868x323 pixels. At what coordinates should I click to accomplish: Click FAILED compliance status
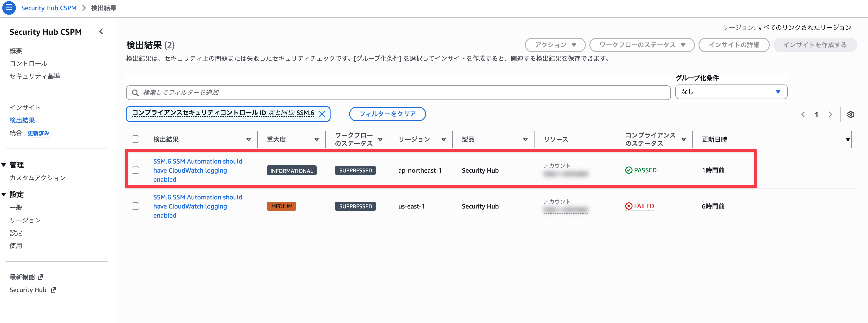coord(639,206)
